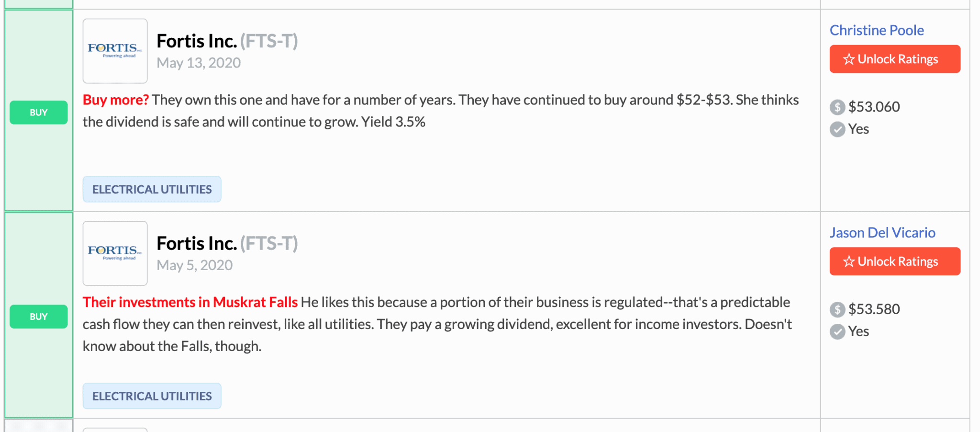Image resolution: width=980 pixels, height=432 pixels.
Task: Click Unlock Ratings for Jason Del Vicario
Action: 894,261
